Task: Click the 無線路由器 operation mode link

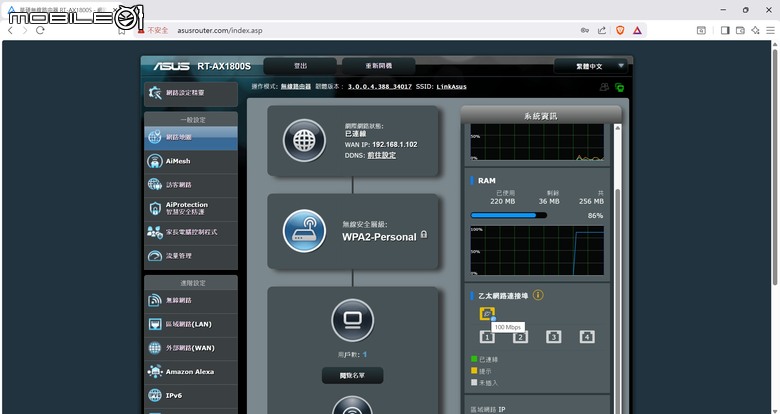Action: pos(295,87)
